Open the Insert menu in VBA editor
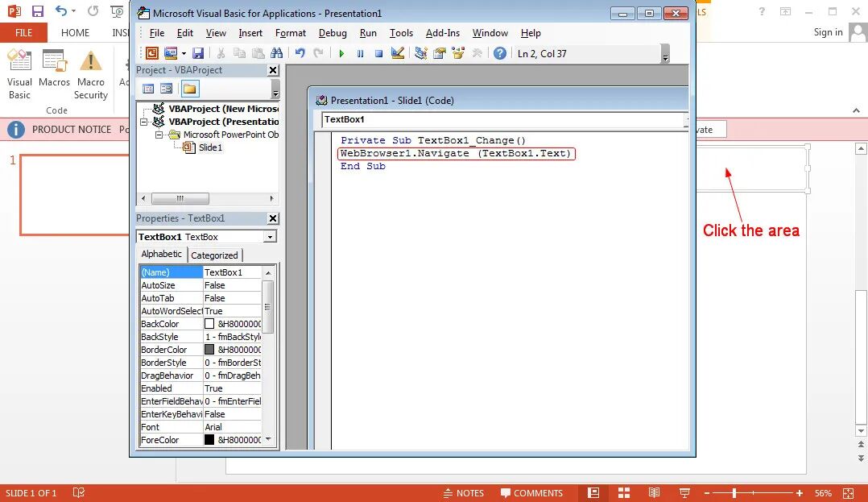The width and height of the screenshot is (868, 502). pos(250,33)
